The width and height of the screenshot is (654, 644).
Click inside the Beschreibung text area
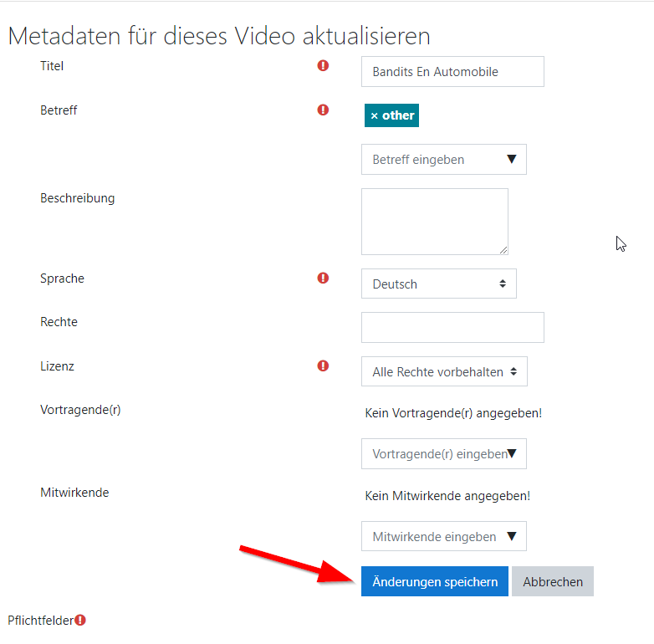click(x=434, y=221)
